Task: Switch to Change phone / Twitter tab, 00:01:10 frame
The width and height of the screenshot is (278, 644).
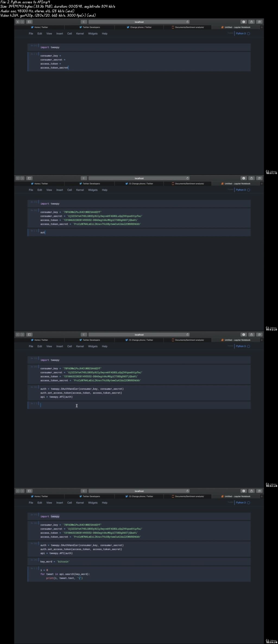Action: [139, 27]
